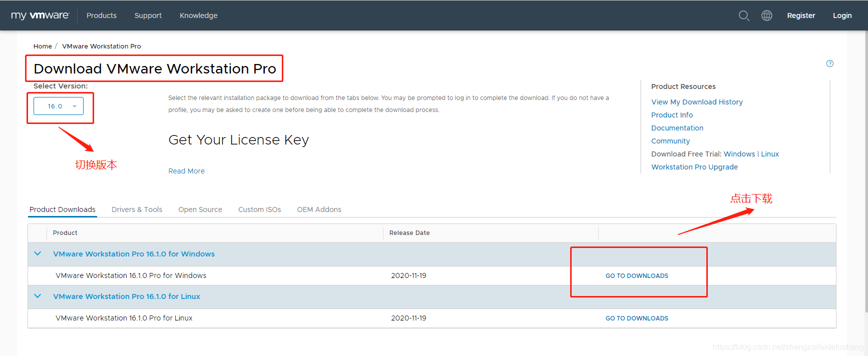Image resolution: width=868 pixels, height=356 pixels.
Task: Click the Product column header
Action: [x=65, y=233]
